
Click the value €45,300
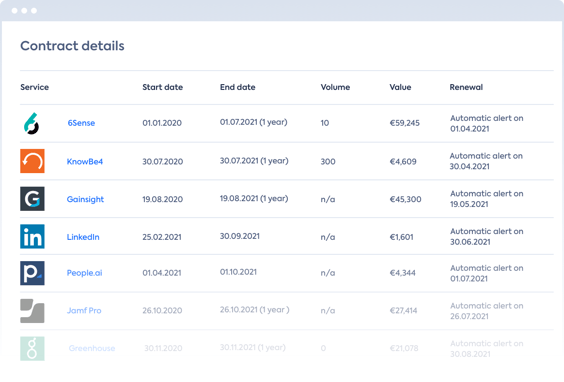pos(405,199)
